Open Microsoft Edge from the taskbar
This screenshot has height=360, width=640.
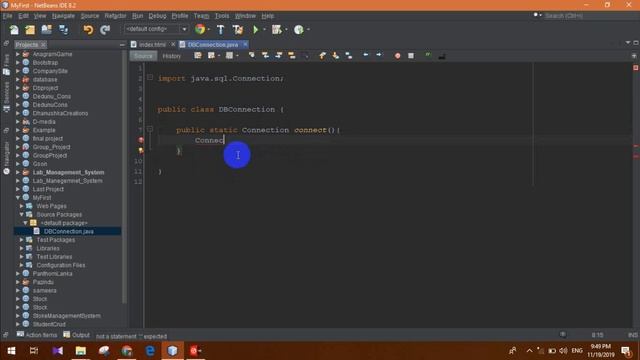150,351
